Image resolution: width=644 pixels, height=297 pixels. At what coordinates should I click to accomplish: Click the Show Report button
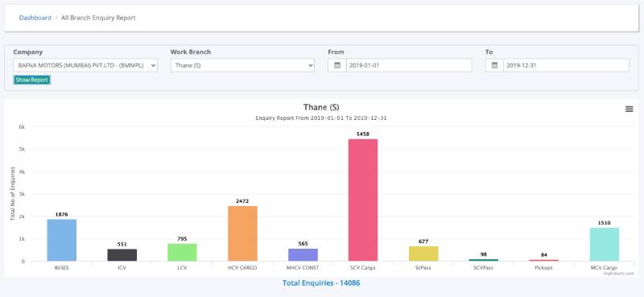tap(31, 80)
